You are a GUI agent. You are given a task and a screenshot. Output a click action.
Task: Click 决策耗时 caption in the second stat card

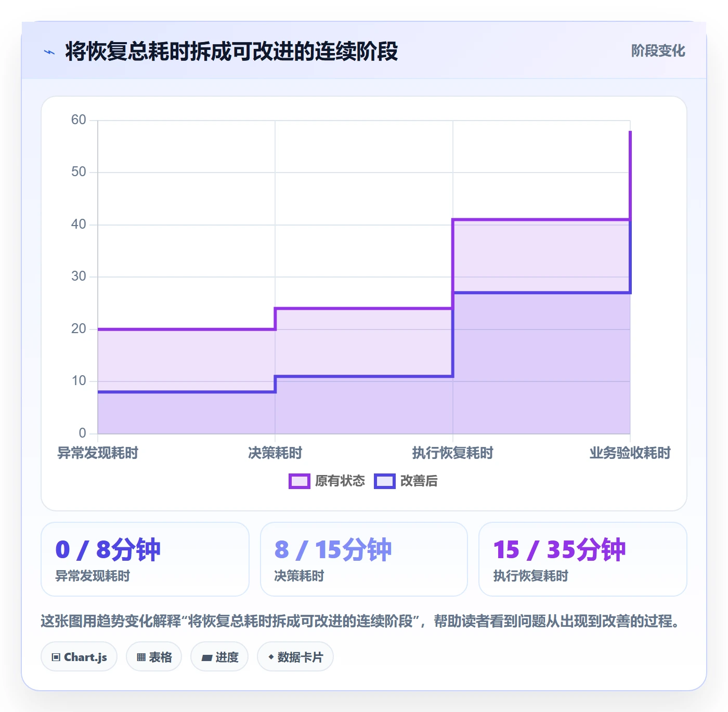pyautogui.click(x=299, y=576)
